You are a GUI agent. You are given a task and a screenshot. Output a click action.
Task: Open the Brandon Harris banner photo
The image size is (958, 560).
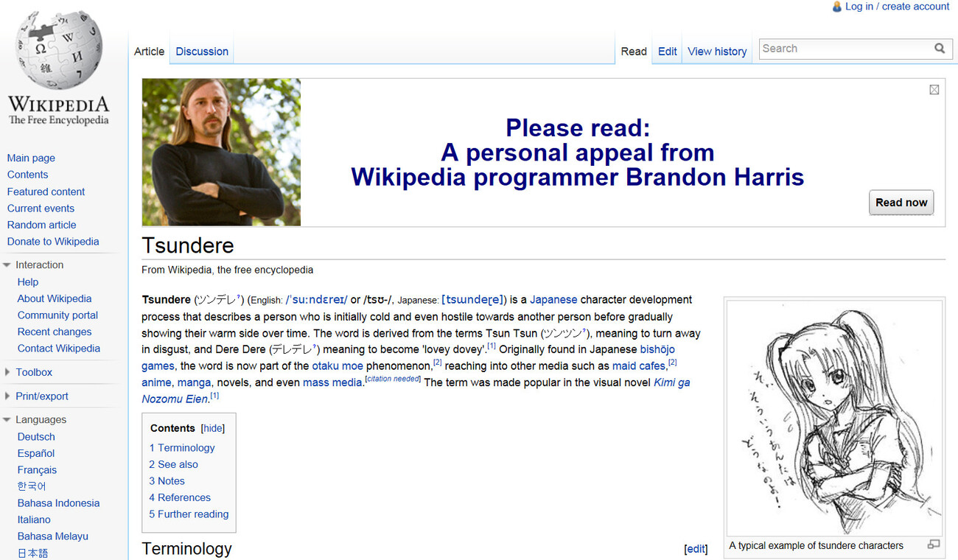click(x=221, y=152)
